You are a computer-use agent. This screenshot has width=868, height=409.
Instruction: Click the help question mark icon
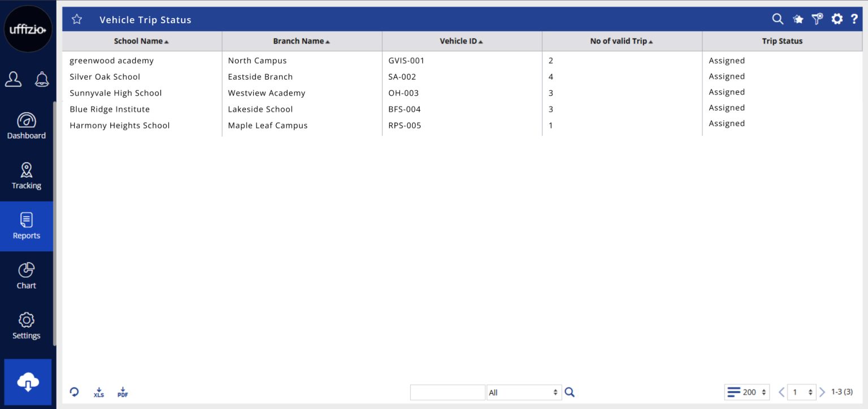[x=854, y=19]
